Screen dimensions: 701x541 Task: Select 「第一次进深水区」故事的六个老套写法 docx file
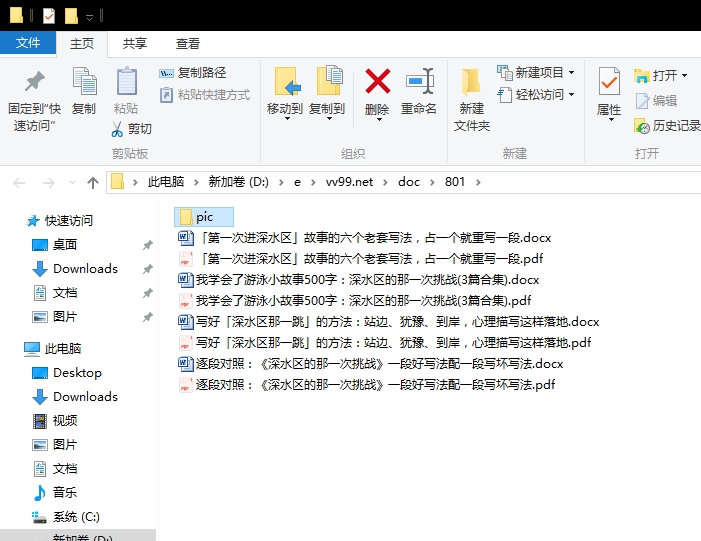[x=364, y=237]
